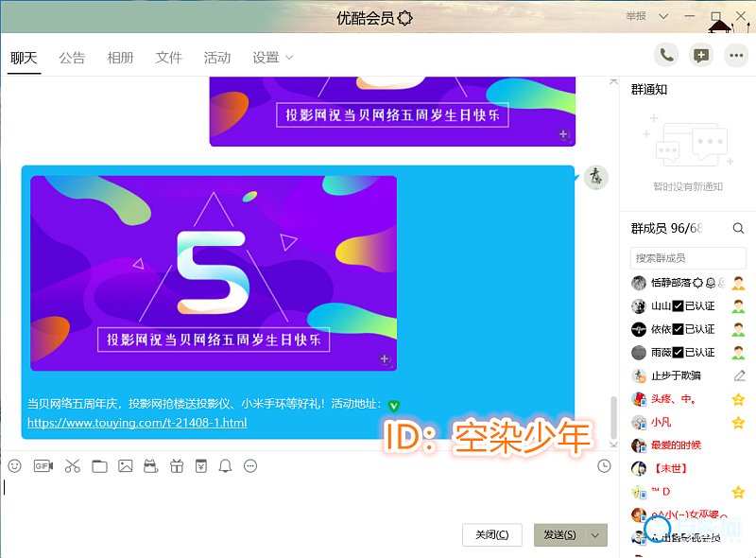Click the bell icon in the input toolbar
Viewport: 756px width, 558px height.
[225, 466]
